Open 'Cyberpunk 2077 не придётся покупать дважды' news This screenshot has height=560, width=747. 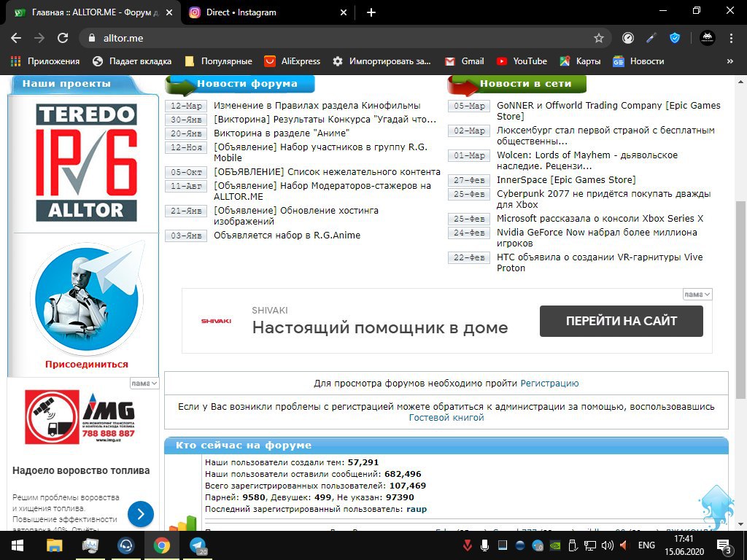603,199
